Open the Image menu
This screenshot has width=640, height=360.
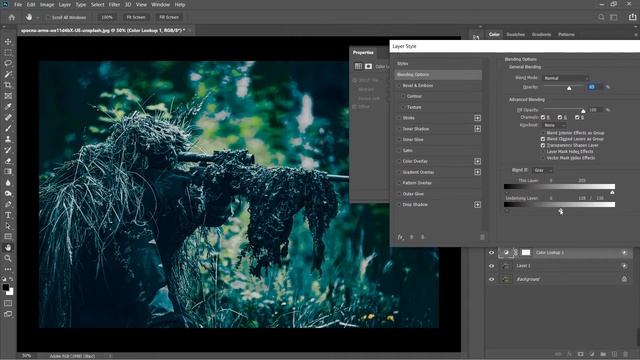click(x=47, y=4)
